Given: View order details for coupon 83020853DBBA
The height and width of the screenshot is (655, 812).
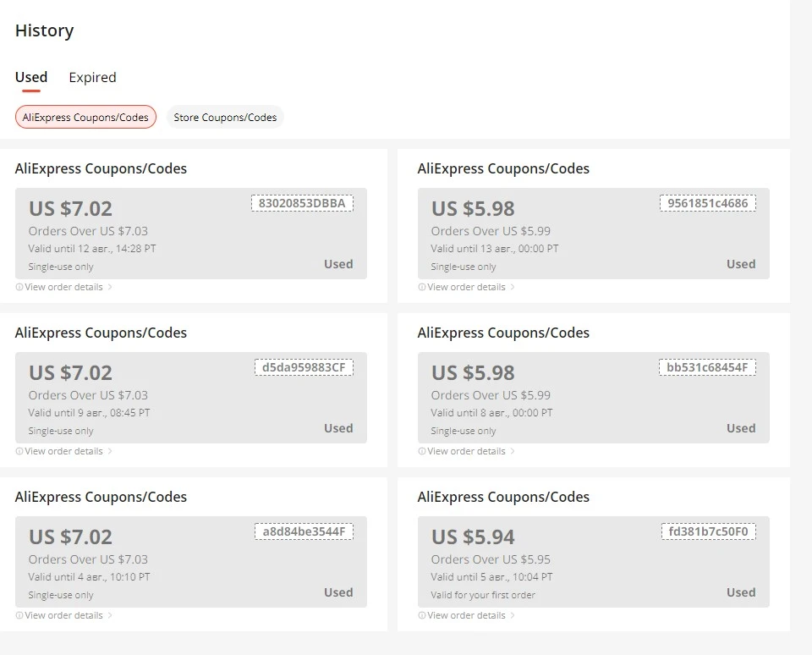Looking at the screenshot, I should pos(63,287).
